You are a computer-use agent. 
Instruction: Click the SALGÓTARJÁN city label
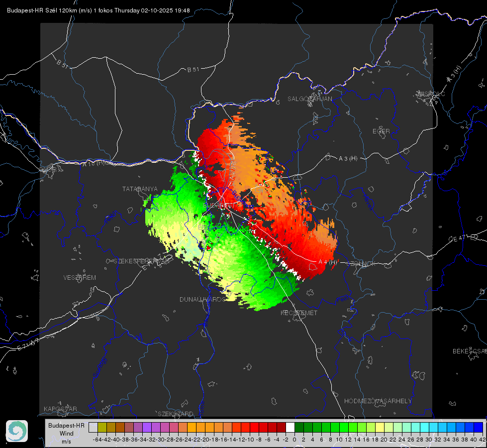point(309,99)
